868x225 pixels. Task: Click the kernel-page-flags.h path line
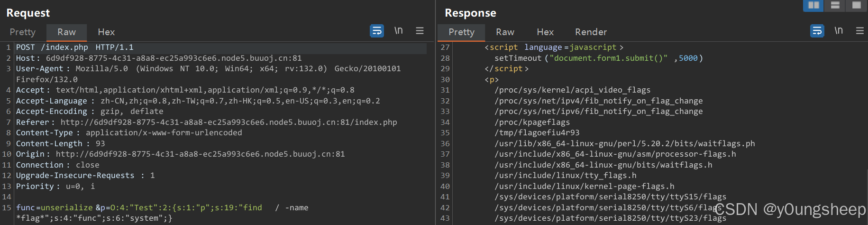[585, 187]
